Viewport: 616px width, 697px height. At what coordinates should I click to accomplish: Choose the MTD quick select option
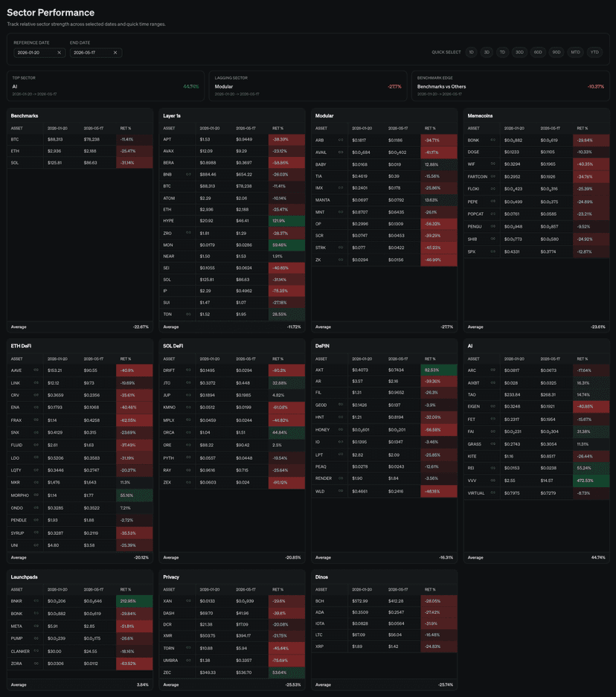coord(575,53)
